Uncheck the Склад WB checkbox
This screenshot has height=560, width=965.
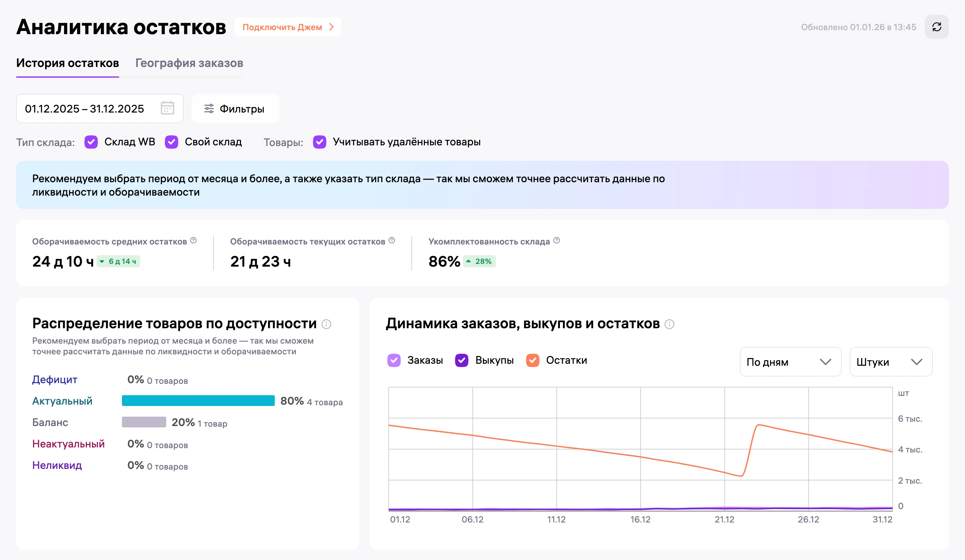click(x=91, y=142)
